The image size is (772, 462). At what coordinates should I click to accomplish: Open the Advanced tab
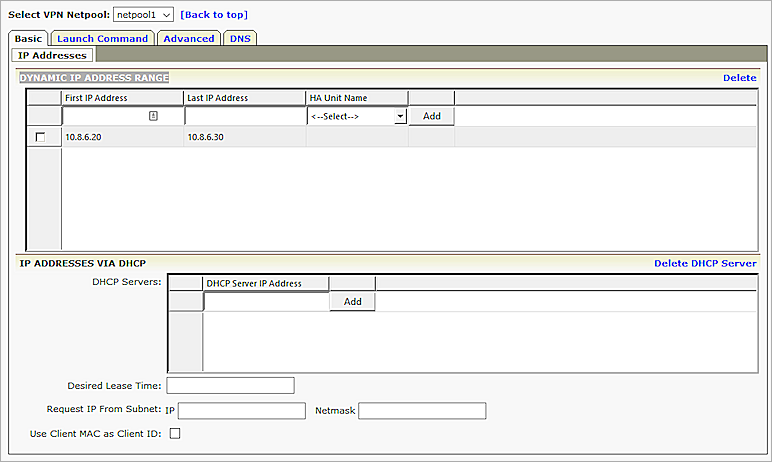[x=189, y=38]
